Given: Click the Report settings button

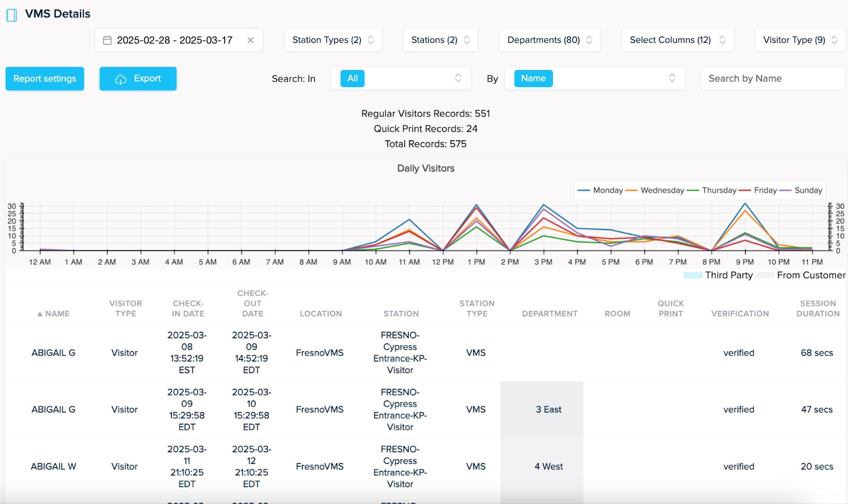Looking at the screenshot, I should [x=45, y=78].
